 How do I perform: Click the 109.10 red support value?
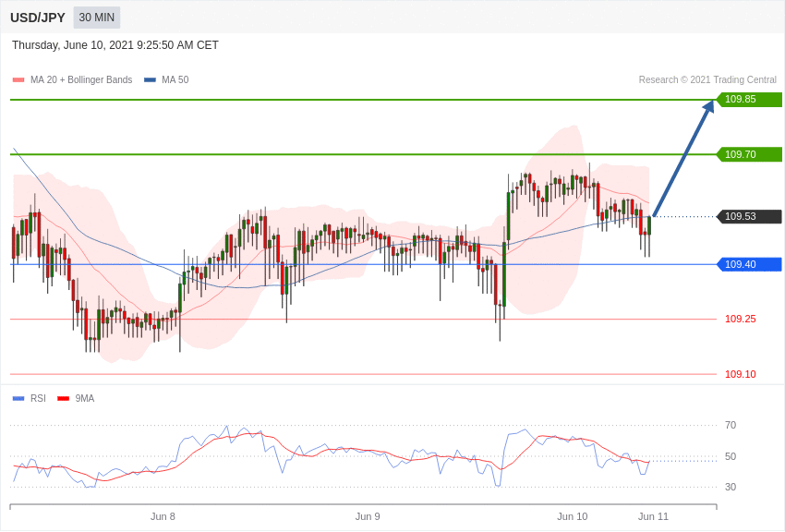(741, 374)
